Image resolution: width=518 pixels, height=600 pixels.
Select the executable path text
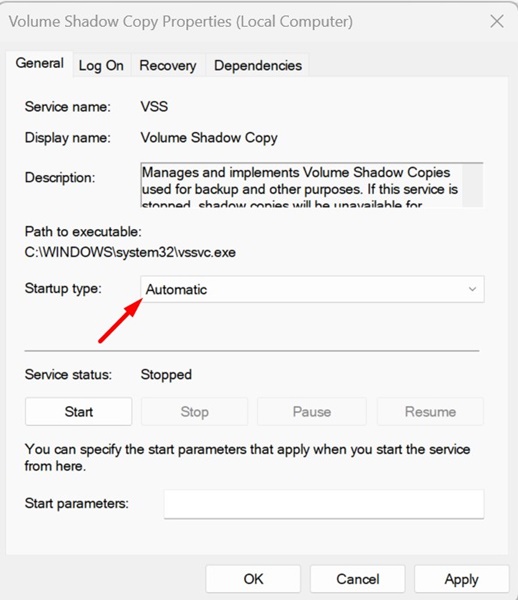pyautogui.click(x=130, y=253)
